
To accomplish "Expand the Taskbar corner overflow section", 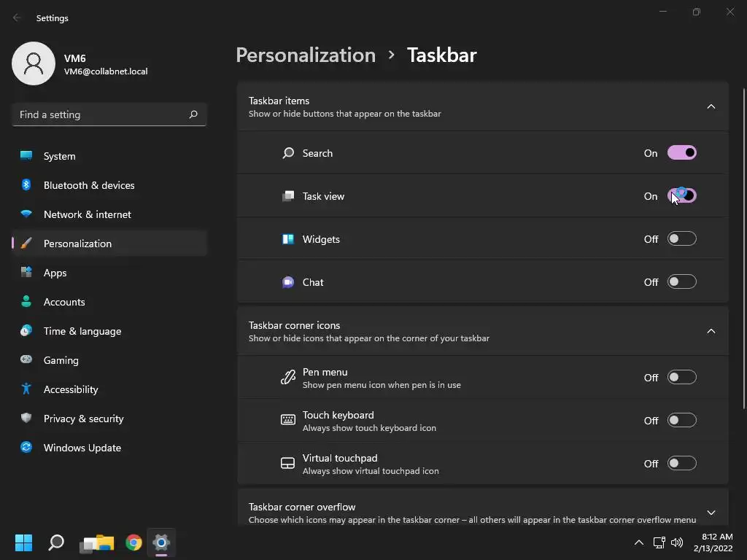I will (711, 513).
